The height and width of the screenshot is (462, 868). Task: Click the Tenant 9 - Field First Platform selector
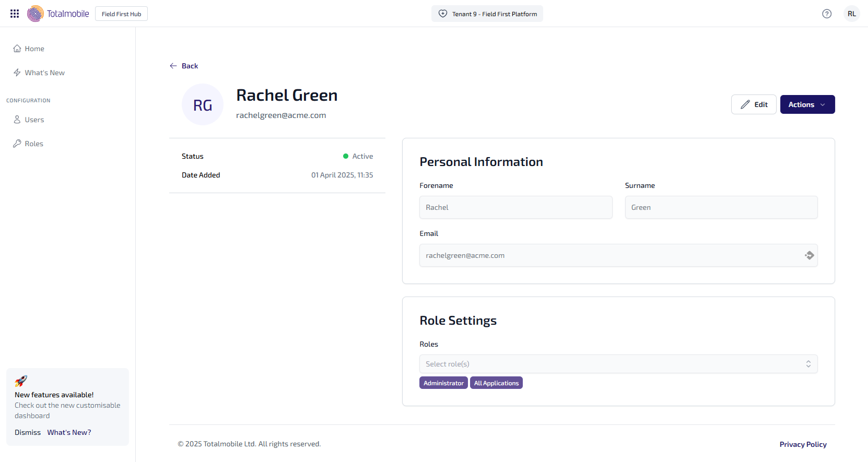pyautogui.click(x=487, y=14)
